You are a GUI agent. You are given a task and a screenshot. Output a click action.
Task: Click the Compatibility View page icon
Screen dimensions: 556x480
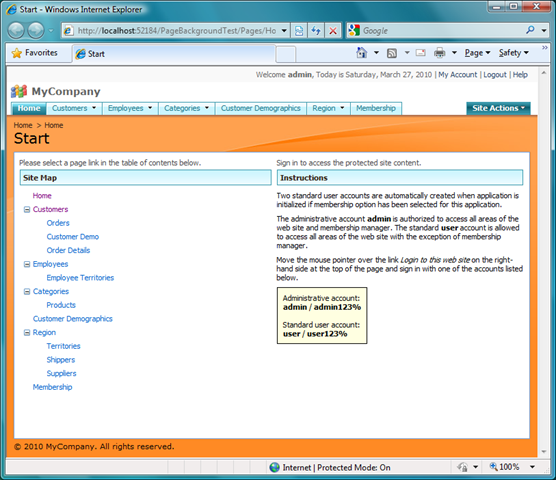(x=299, y=31)
